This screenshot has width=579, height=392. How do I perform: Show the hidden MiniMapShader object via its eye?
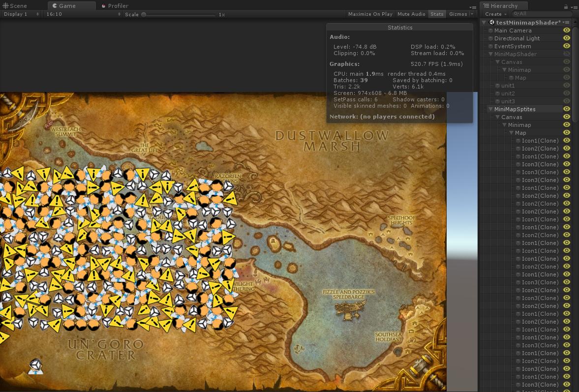coord(566,54)
